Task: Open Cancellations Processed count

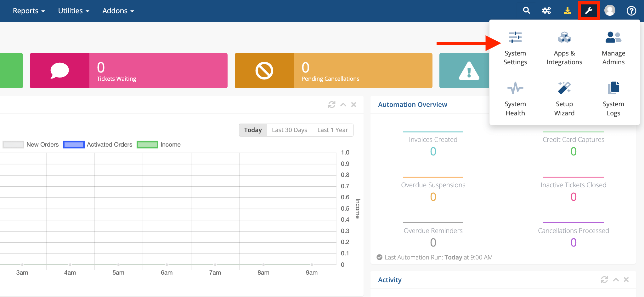Action: pyautogui.click(x=573, y=242)
